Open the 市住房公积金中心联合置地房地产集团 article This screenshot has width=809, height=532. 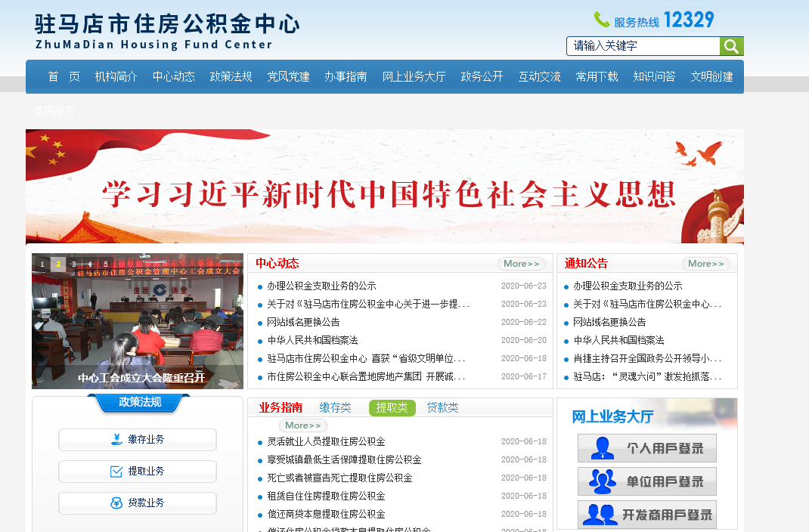pyautogui.click(x=367, y=376)
